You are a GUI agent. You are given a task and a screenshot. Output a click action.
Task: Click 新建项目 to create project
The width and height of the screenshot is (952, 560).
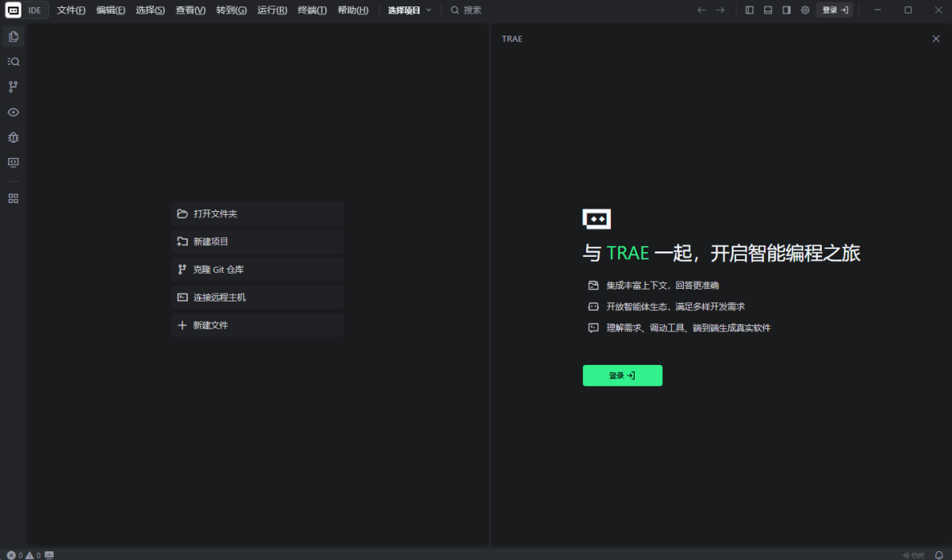tap(258, 242)
